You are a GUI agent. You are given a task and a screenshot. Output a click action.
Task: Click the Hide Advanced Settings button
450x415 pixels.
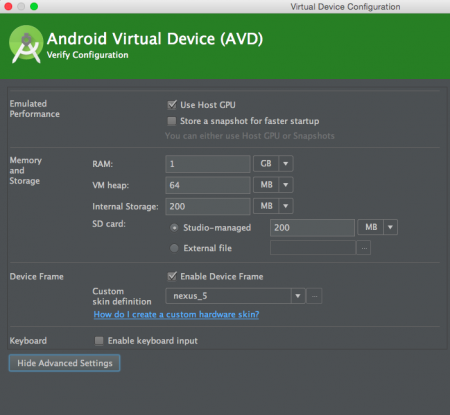click(x=65, y=363)
